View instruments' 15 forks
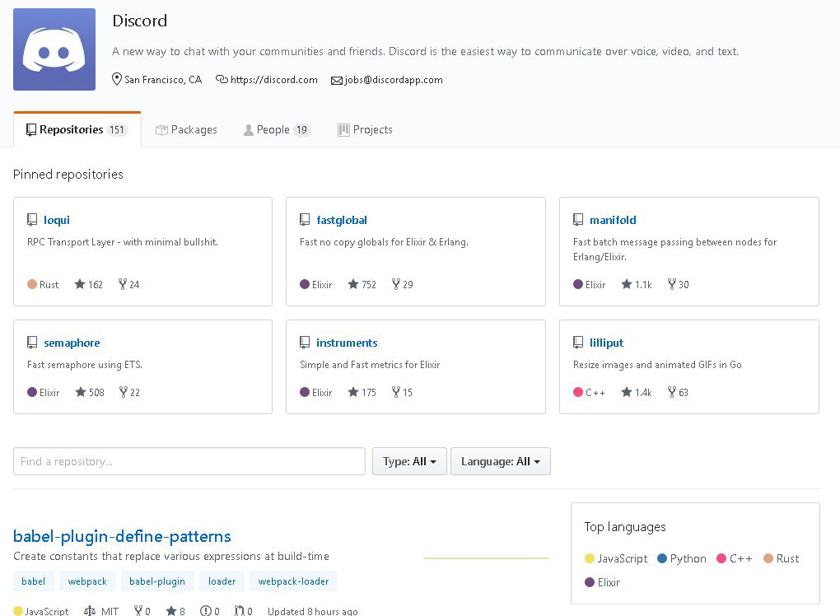 click(x=402, y=392)
